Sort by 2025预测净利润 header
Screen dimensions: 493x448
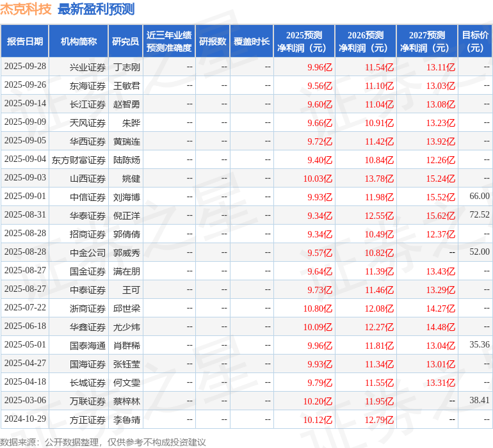(304, 41)
